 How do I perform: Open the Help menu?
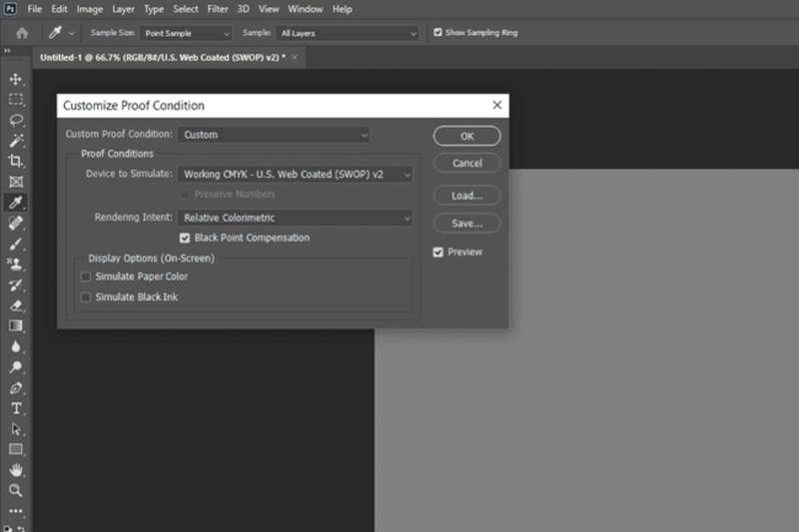click(342, 9)
